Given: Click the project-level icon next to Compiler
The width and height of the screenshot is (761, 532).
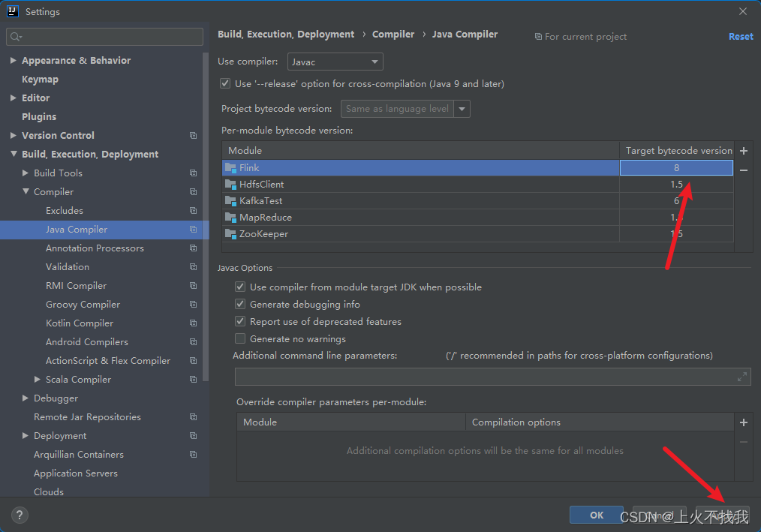Looking at the screenshot, I should coord(193,192).
